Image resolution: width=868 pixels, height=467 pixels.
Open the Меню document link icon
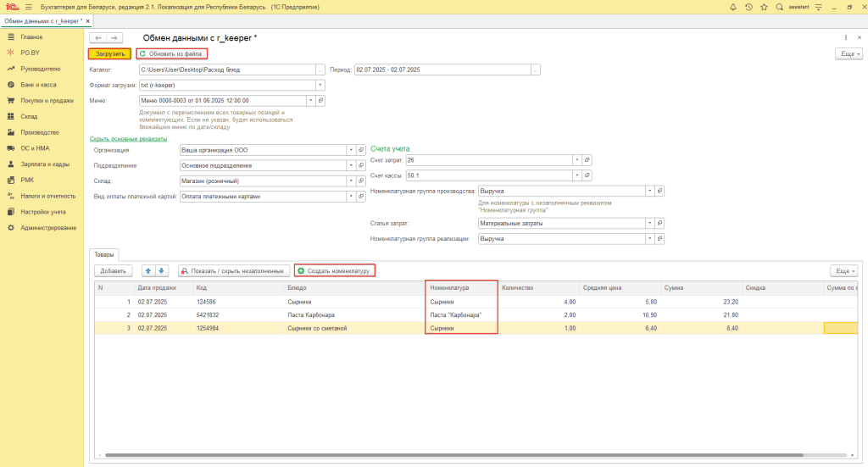[320, 101]
